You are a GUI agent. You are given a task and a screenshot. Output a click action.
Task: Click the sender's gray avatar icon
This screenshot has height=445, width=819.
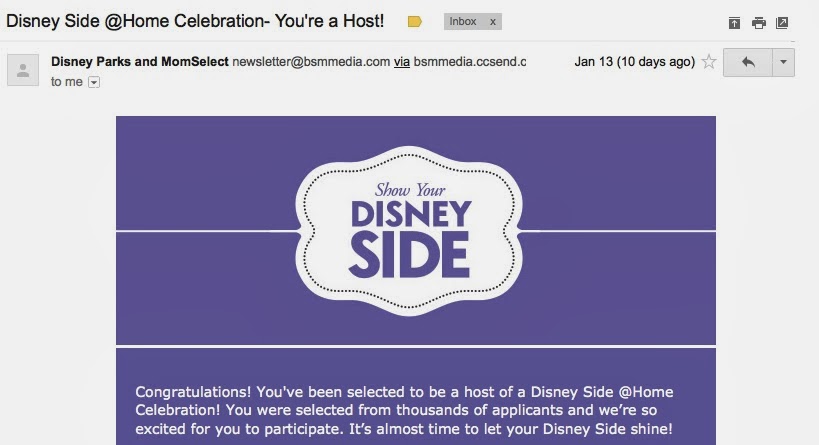(x=23, y=70)
